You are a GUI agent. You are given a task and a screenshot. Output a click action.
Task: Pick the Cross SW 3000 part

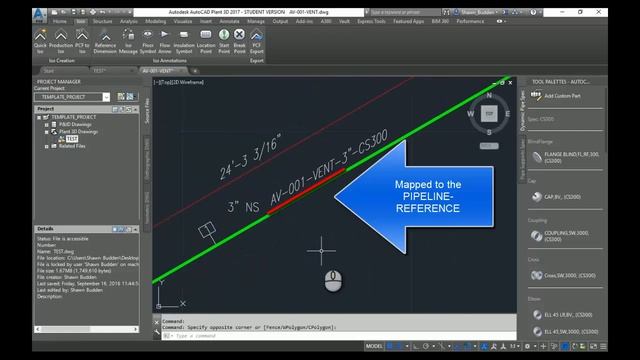click(563, 276)
